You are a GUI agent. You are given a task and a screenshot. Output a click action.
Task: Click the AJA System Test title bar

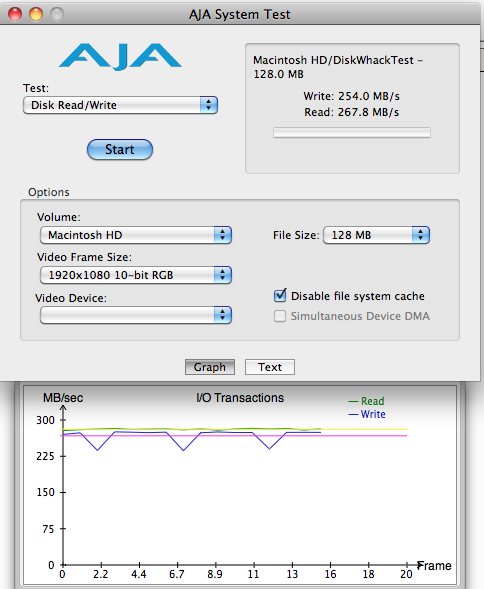pos(240,14)
